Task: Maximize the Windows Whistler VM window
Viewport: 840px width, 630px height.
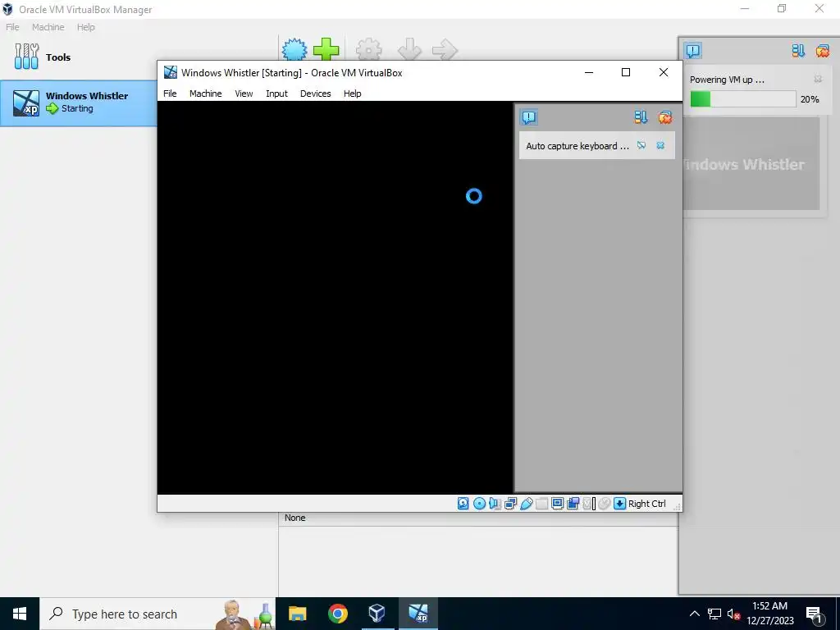Action: click(626, 72)
